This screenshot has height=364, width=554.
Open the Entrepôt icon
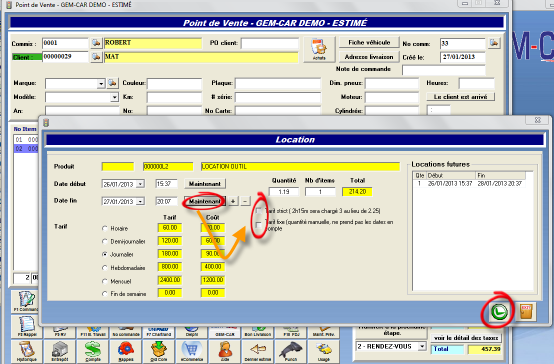tap(60, 351)
